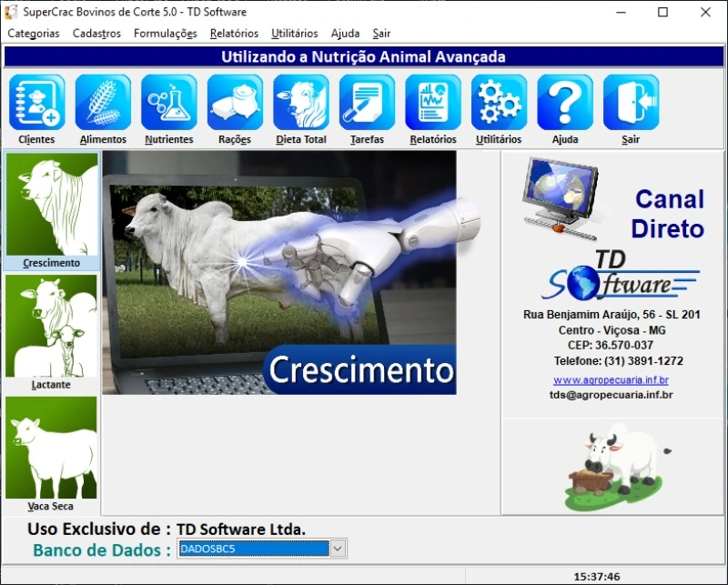Open the Alimentos wheat icon
728x585 pixels.
[103, 103]
